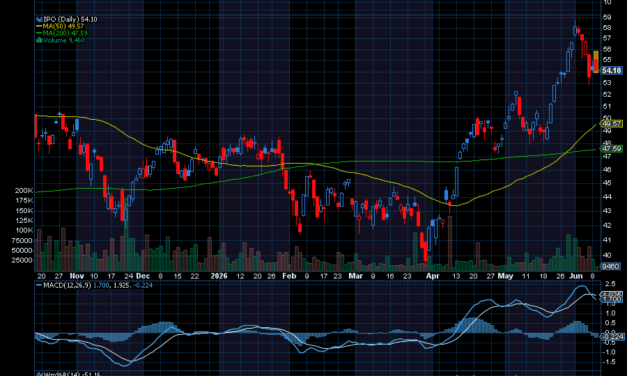Click the '44' price axis label
627x376 pixels.
tap(607, 196)
